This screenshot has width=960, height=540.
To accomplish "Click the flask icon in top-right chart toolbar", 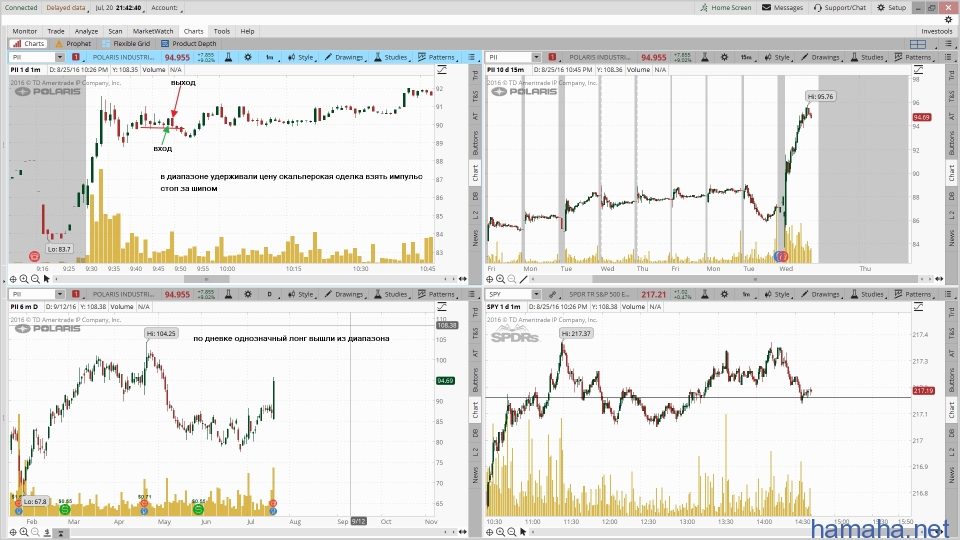I will 705,57.
